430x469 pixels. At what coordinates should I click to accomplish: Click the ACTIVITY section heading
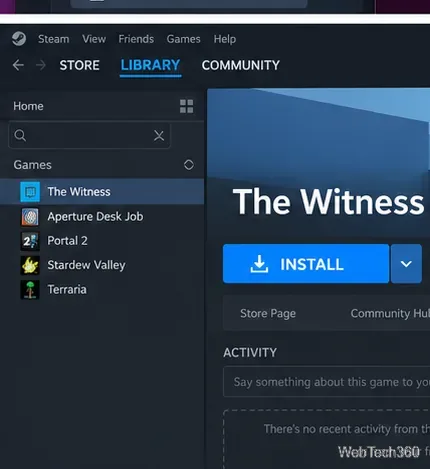click(x=250, y=352)
